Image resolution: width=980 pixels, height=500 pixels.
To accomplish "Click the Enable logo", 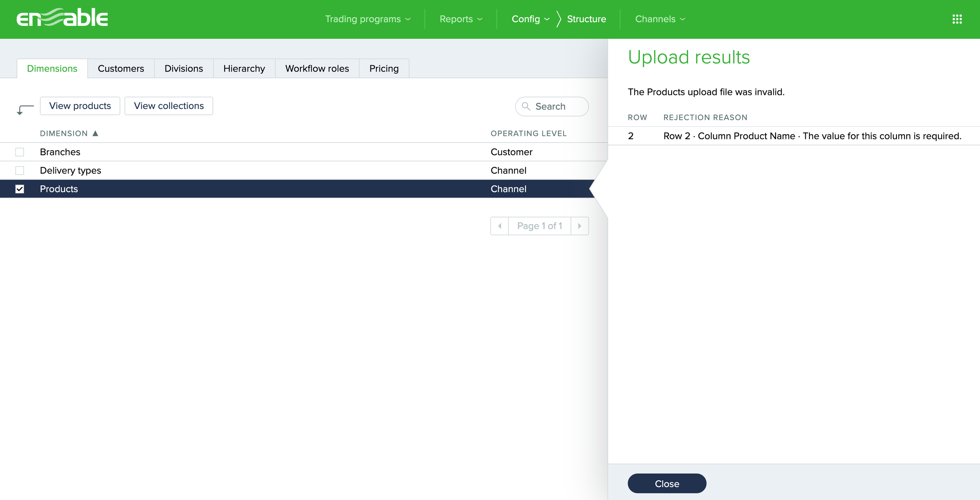I will [62, 18].
